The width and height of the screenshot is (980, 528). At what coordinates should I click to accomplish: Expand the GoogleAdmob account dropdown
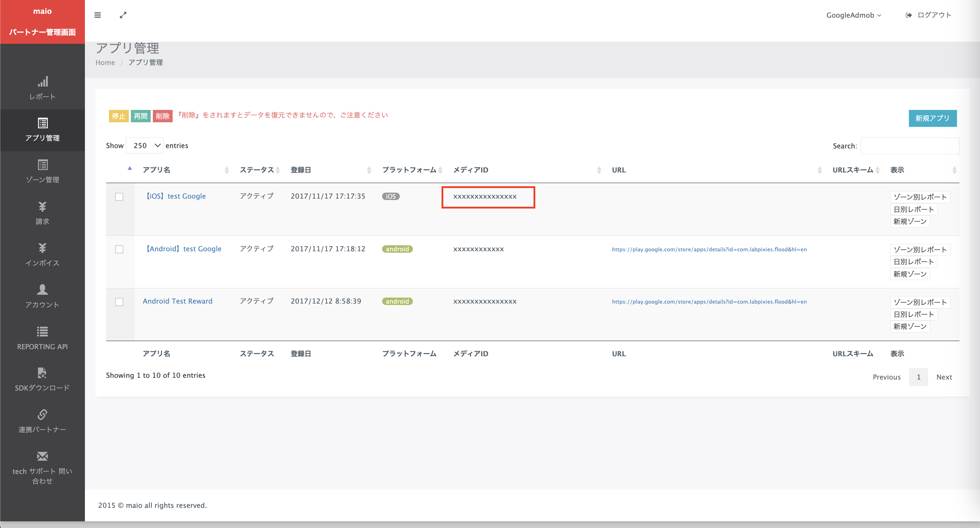point(853,15)
